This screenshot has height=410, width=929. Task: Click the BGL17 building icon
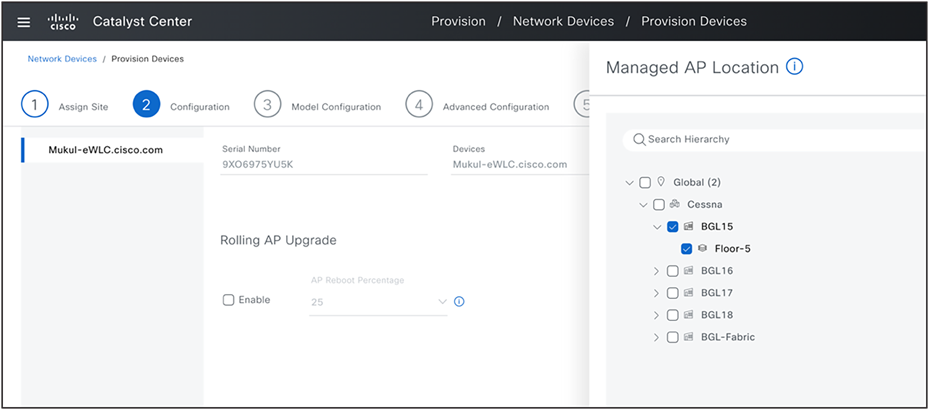(688, 293)
